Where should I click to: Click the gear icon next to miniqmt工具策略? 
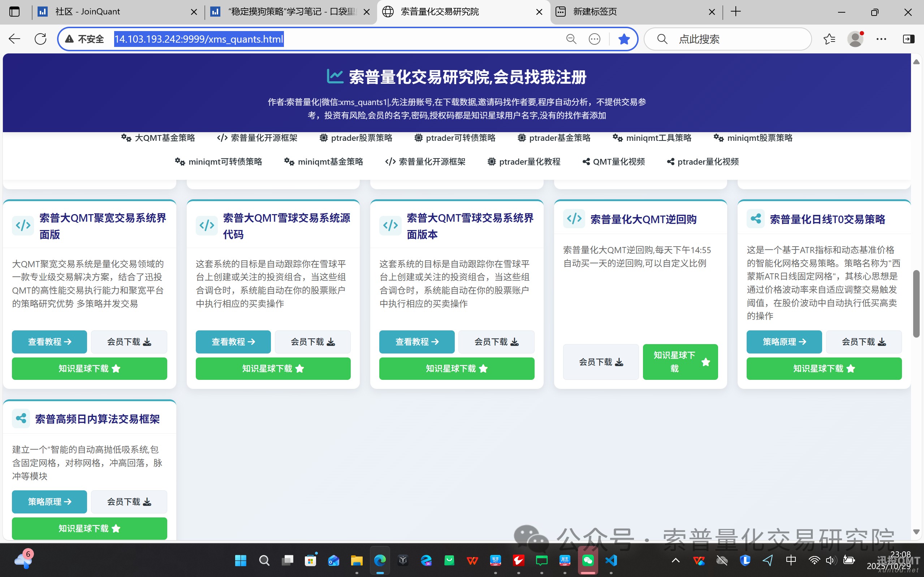pyautogui.click(x=618, y=138)
